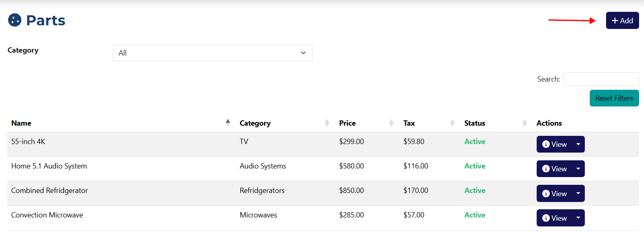Open actions caret for Combined Refridgerator

click(578, 193)
